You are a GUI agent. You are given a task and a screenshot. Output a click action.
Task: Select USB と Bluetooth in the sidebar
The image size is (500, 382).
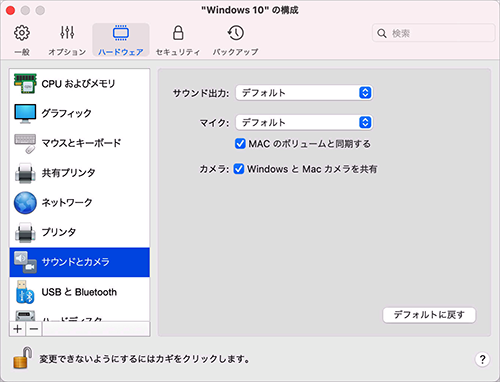click(79, 292)
